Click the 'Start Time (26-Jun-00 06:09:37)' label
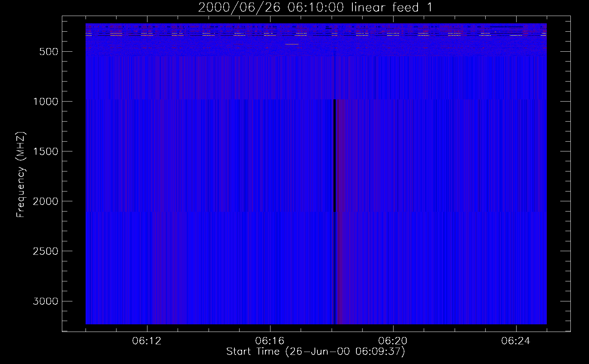 tap(315, 352)
